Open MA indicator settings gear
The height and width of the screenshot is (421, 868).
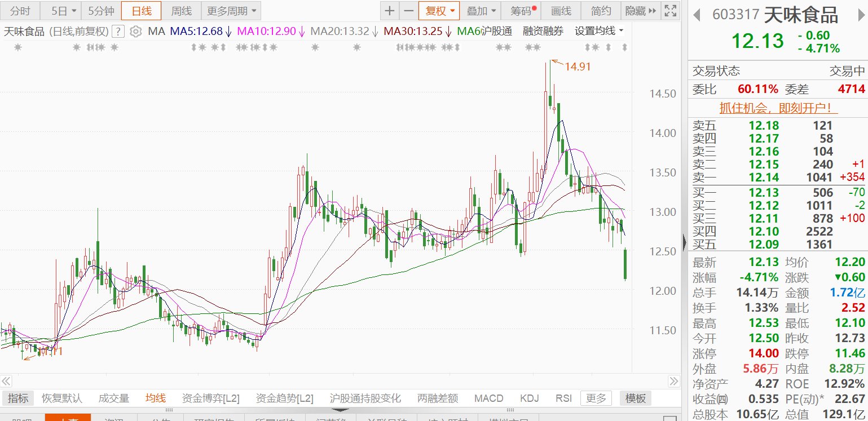[x=135, y=32]
